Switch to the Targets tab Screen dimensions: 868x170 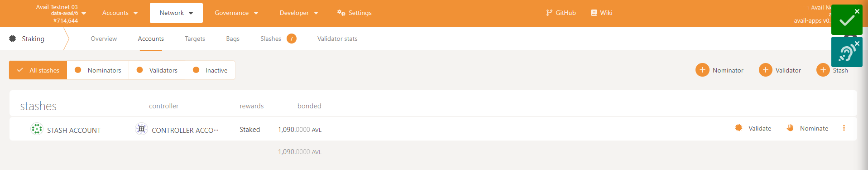(x=195, y=39)
